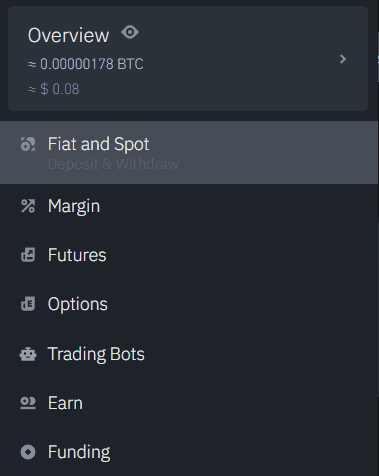Open the Fiat and Spot menu item
The width and height of the screenshot is (379, 476).
[x=189, y=152]
